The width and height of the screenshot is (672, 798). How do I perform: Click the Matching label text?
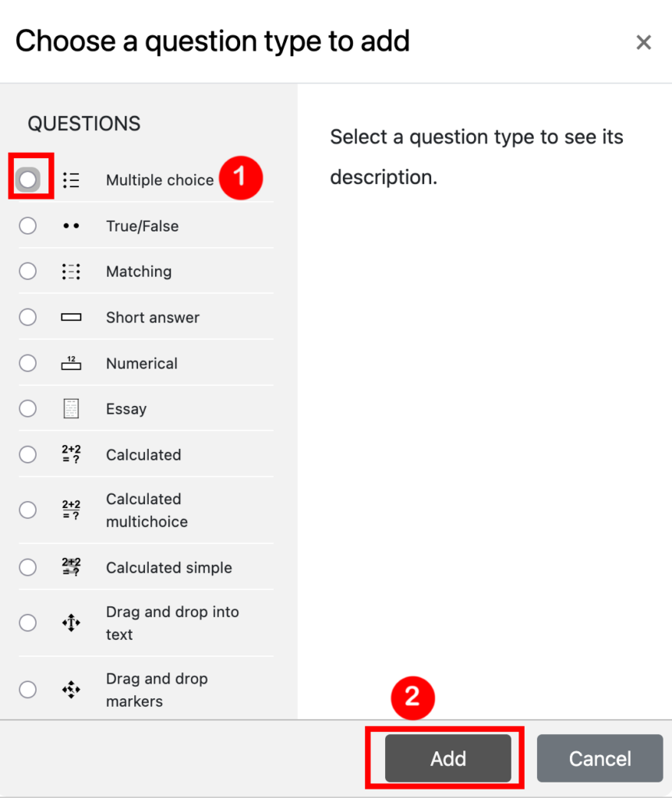(139, 271)
